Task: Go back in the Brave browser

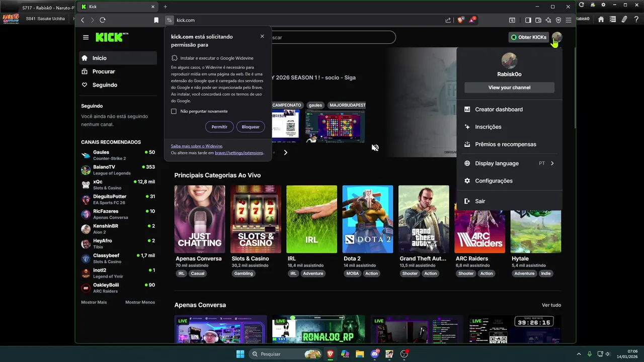Action: [x=83, y=20]
